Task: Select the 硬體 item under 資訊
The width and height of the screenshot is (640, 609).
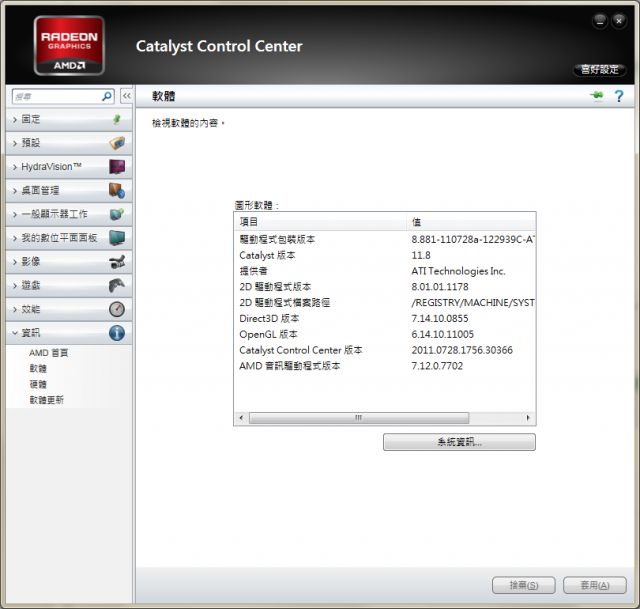Action: coord(38,384)
